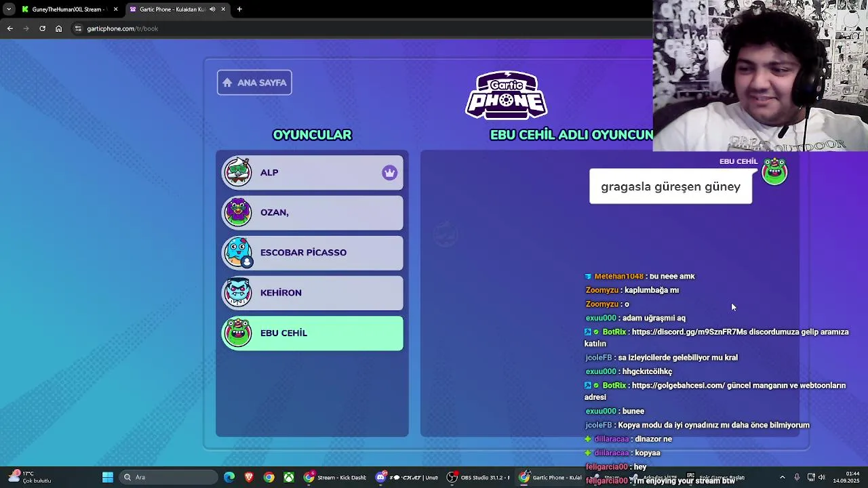Viewport: 868px width, 488px height.
Task: Select player ESCOBAR PICASSO in the list
Action: point(313,253)
